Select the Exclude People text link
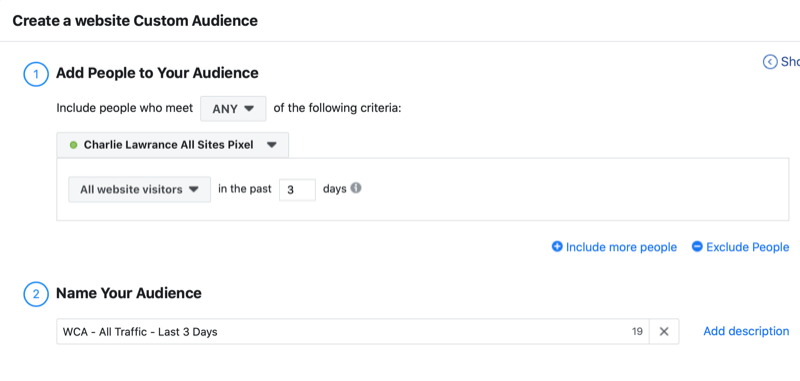 pyautogui.click(x=747, y=247)
